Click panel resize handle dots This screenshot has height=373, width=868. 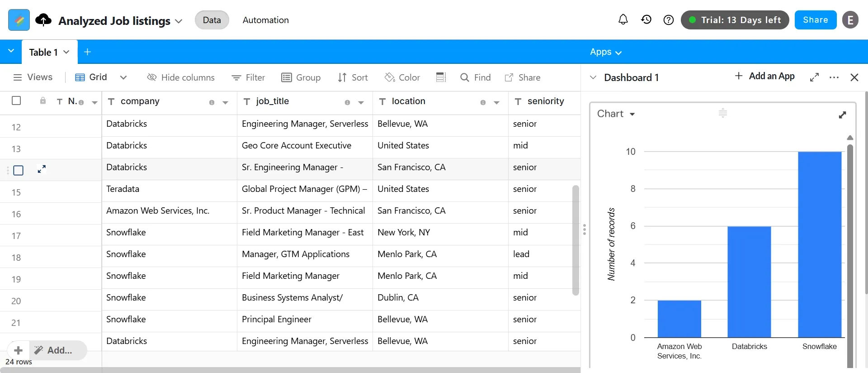585,230
